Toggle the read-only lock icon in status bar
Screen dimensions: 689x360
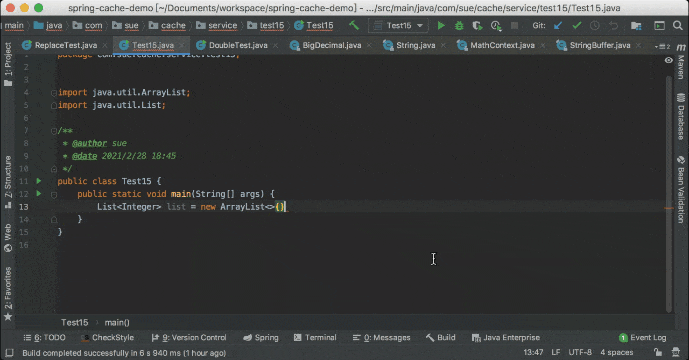(658, 352)
